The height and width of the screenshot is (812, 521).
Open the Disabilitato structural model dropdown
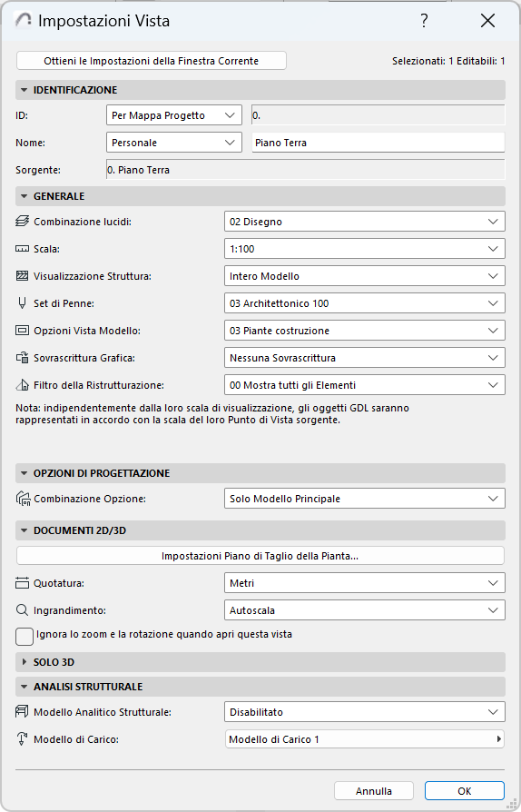pos(365,712)
